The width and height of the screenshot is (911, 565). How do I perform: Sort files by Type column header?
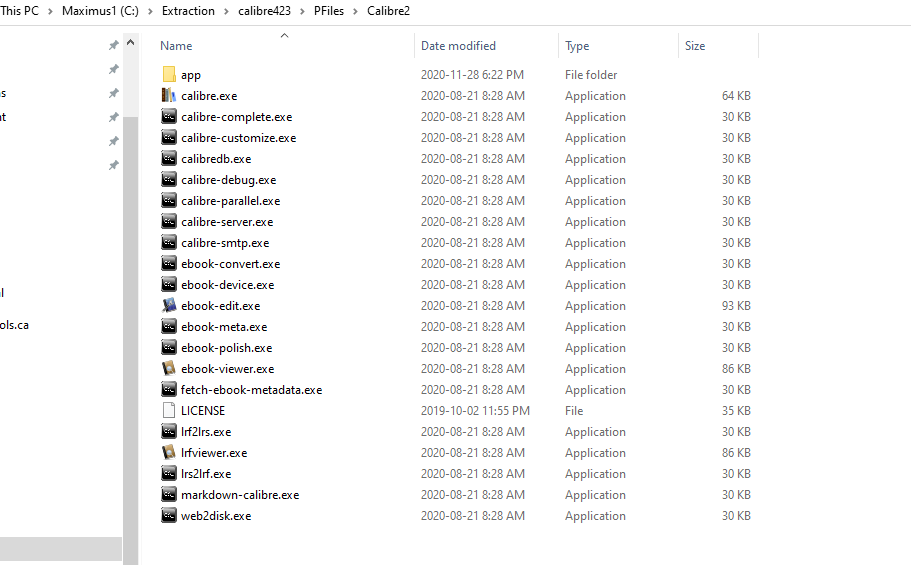point(577,46)
